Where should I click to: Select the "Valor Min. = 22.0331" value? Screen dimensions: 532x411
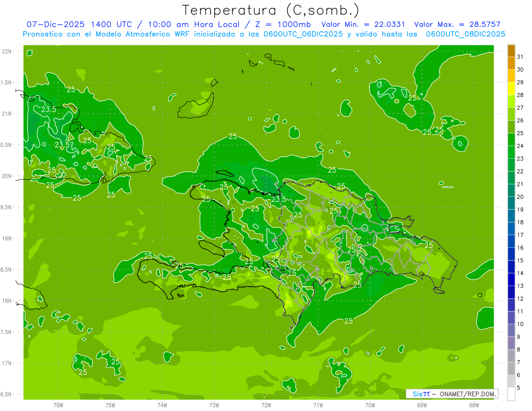coord(364,24)
